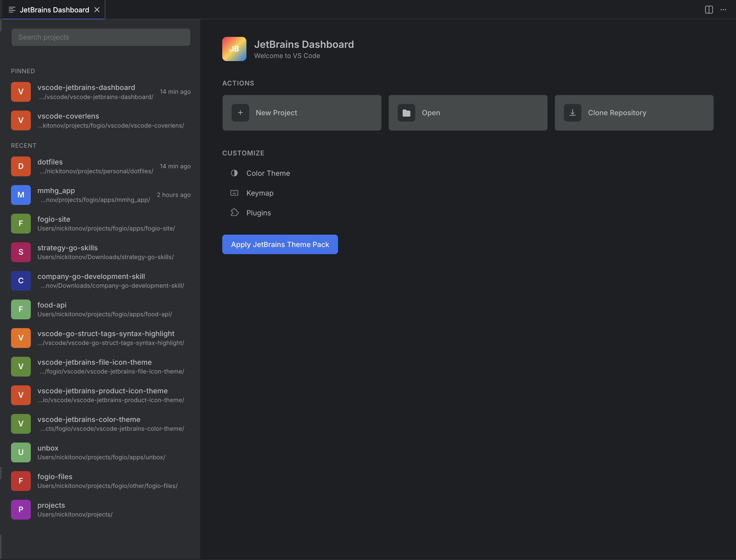
Task: Open recent project vscode-jetbrains-product-icon-theme
Action: tap(101, 395)
